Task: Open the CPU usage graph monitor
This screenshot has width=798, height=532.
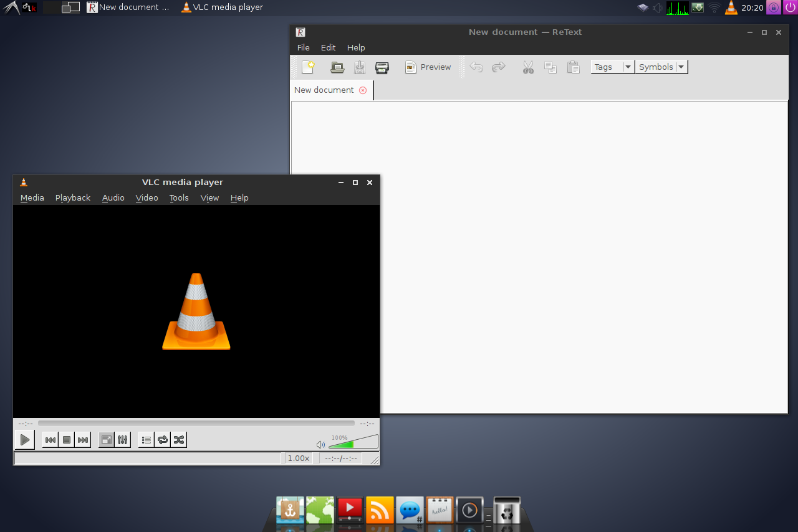Action: (677, 7)
